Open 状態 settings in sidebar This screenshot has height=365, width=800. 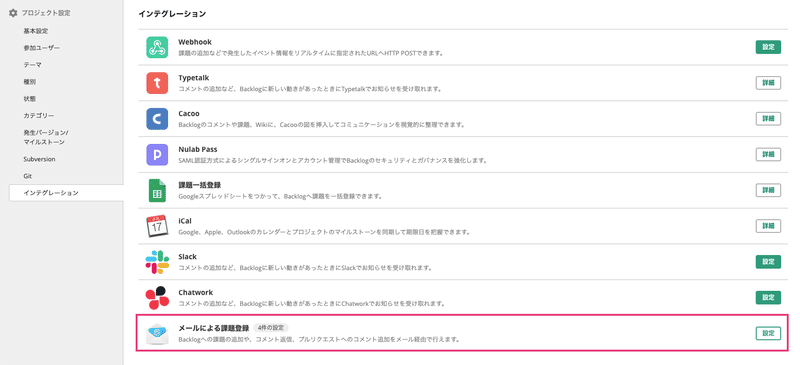30,99
